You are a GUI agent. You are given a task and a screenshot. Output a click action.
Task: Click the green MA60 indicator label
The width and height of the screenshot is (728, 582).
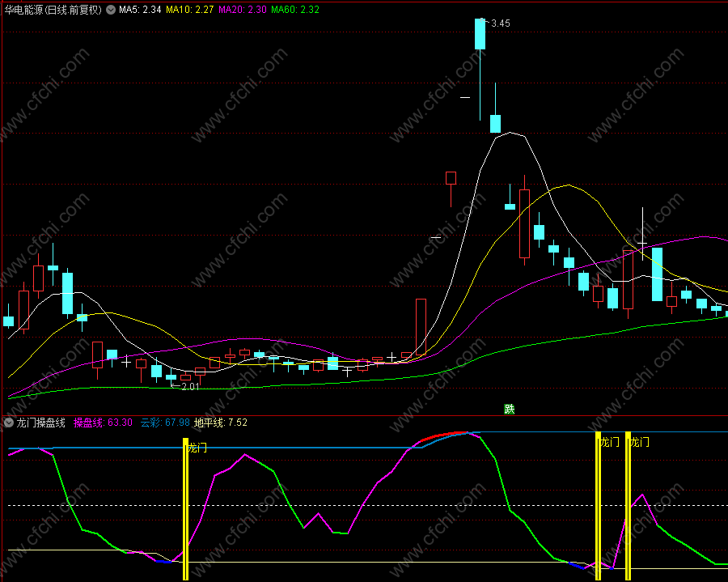pyautogui.click(x=294, y=10)
